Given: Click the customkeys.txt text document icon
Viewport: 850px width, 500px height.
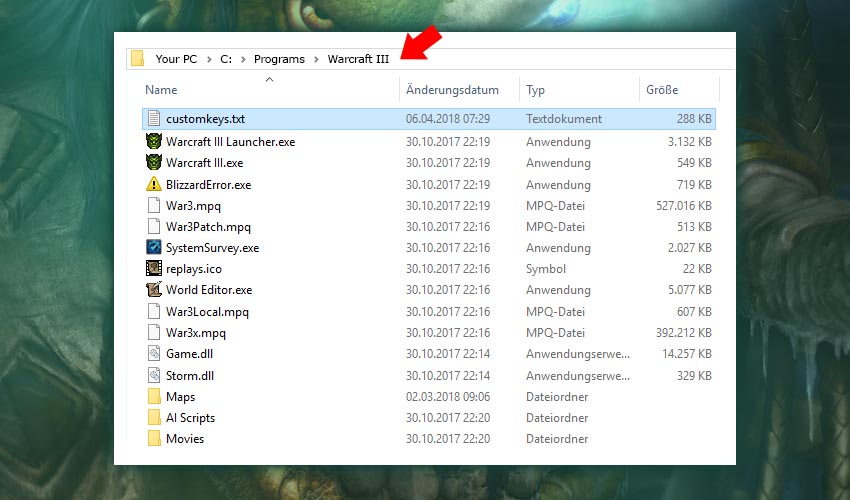Looking at the screenshot, I should (154, 119).
